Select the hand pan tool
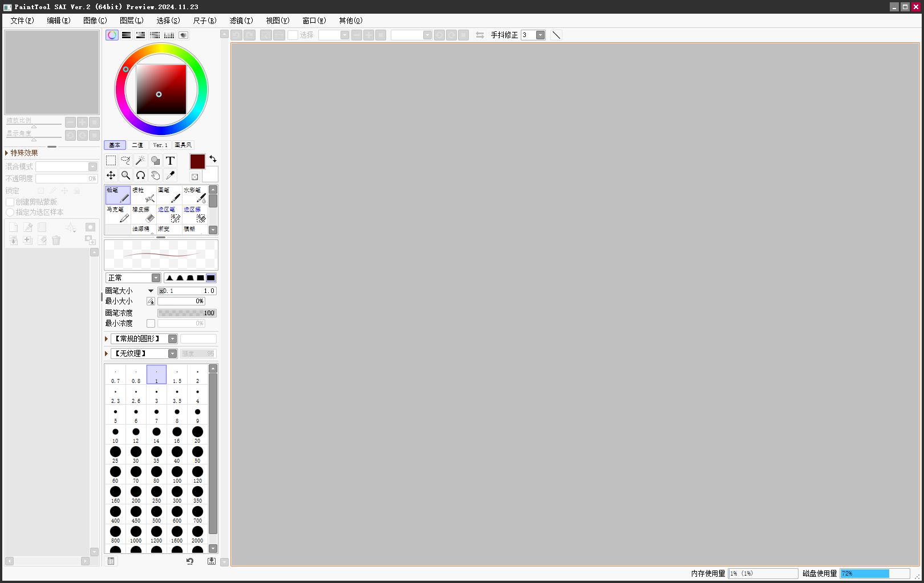Viewport: 924px width, 583px height. [x=155, y=176]
